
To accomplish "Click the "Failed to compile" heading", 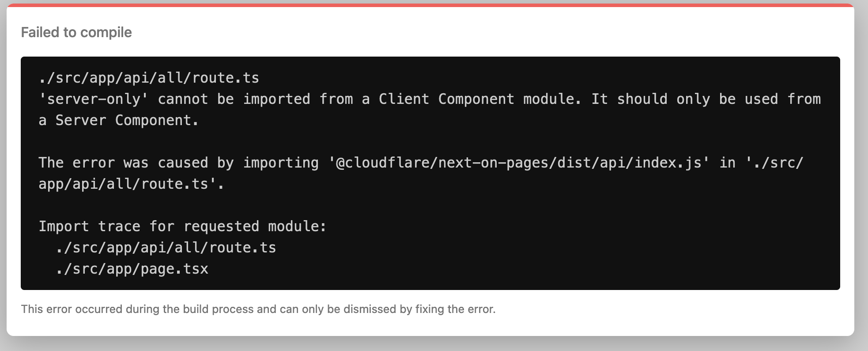I will tap(76, 32).
